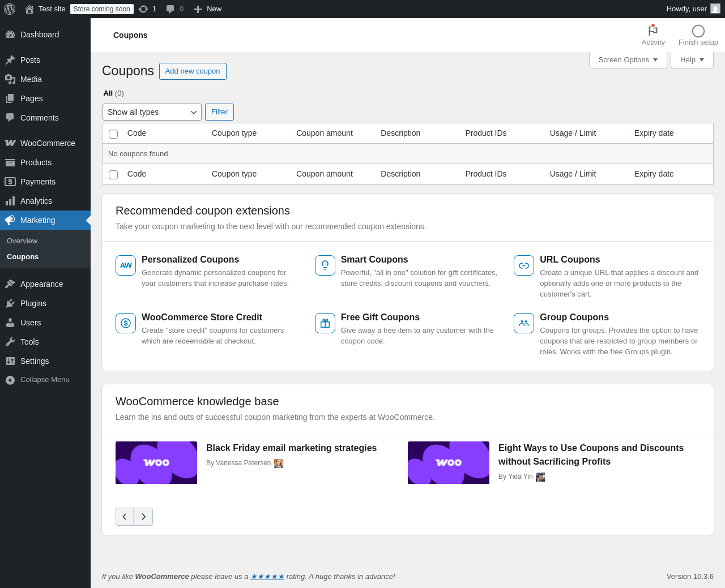Expand the Help tab
This screenshot has width=725, height=588.
[x=692, y=60]
